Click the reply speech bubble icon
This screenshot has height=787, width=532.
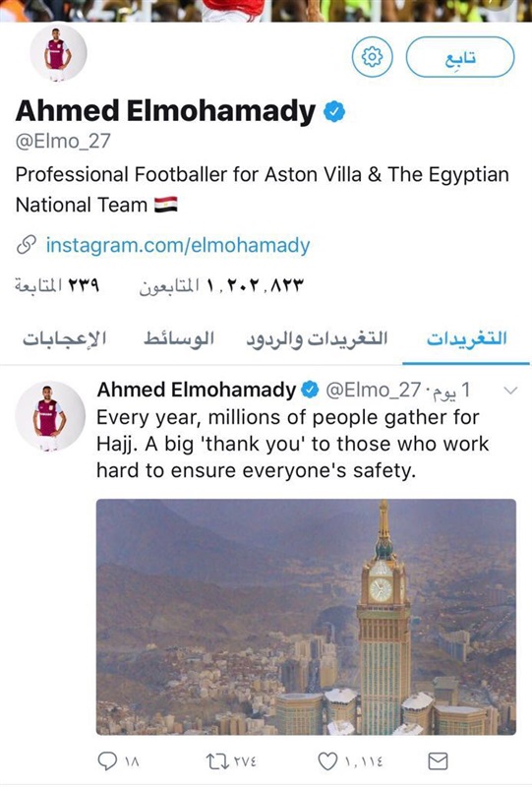point(107,761)
